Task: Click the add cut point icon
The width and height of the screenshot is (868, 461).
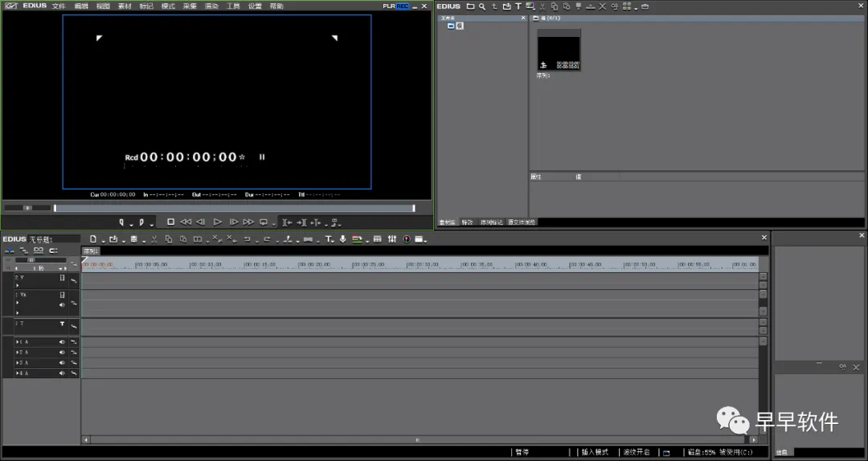Action: (287, 239)
